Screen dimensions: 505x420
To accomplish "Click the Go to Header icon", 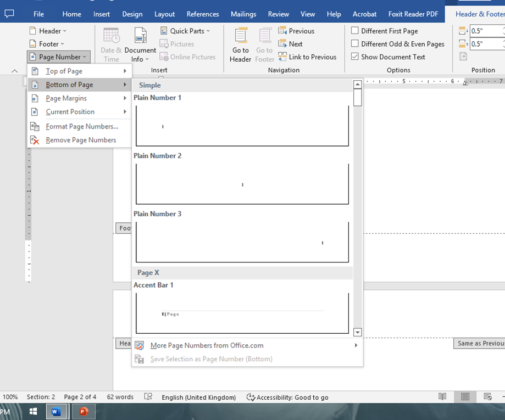I will pos(241,35).
